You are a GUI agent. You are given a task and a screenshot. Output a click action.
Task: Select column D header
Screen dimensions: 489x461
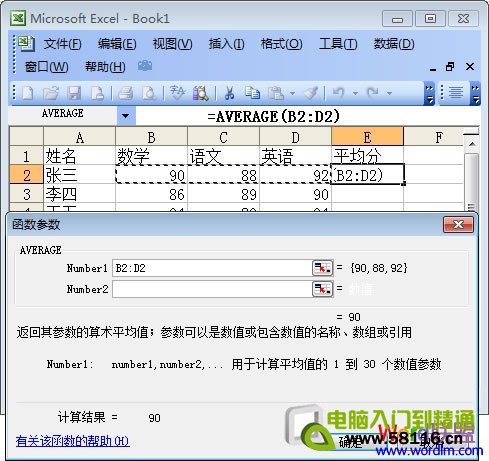pyautogui.click(x=295, y=137)
